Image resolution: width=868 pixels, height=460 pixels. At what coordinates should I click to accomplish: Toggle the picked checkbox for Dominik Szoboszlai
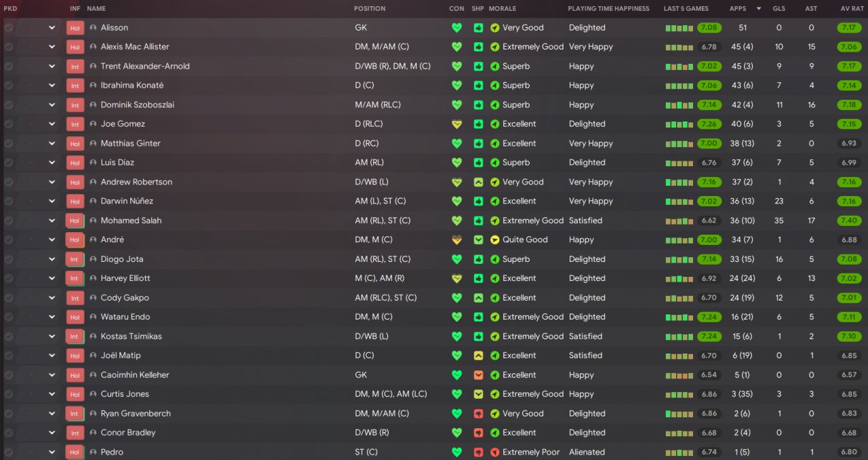pos(9,105)
